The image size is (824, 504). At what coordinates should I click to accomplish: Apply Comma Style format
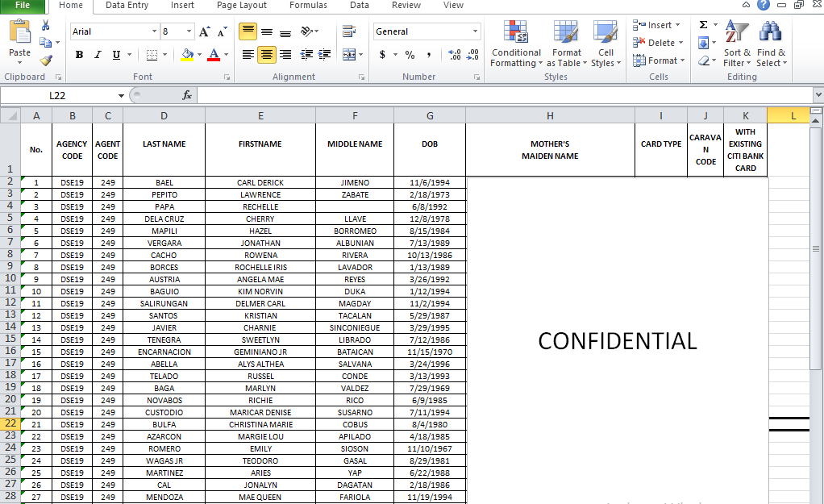429,54
